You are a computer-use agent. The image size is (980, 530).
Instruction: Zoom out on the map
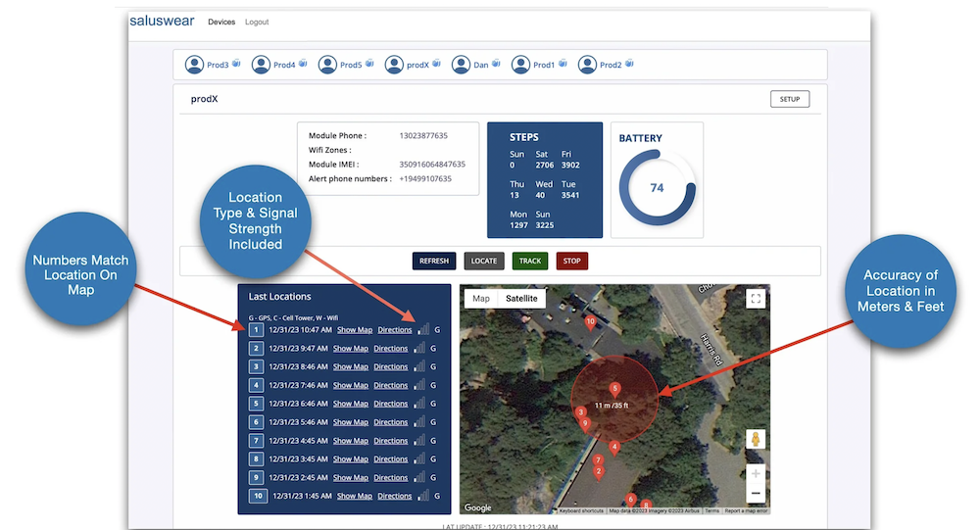pos(755,495)
